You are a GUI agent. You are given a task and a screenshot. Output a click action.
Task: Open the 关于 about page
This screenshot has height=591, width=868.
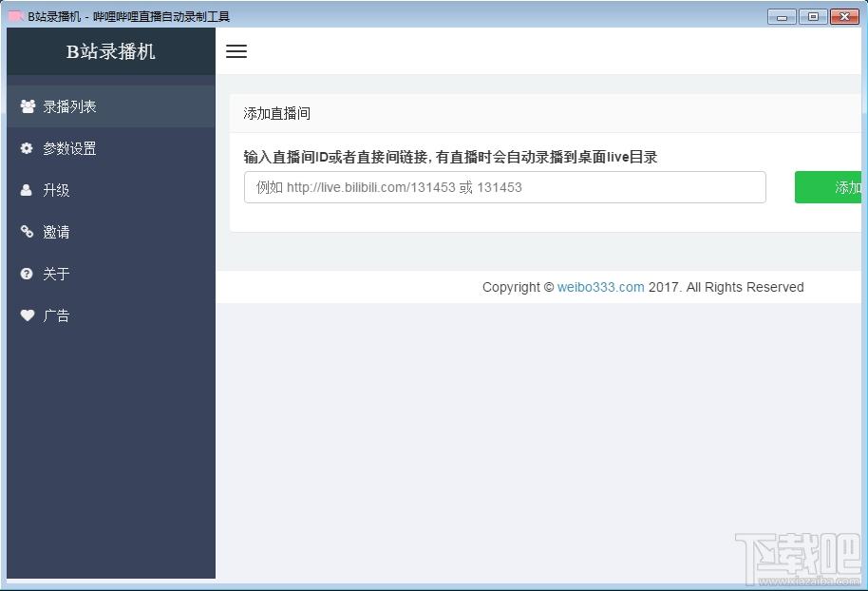[111, 274]
